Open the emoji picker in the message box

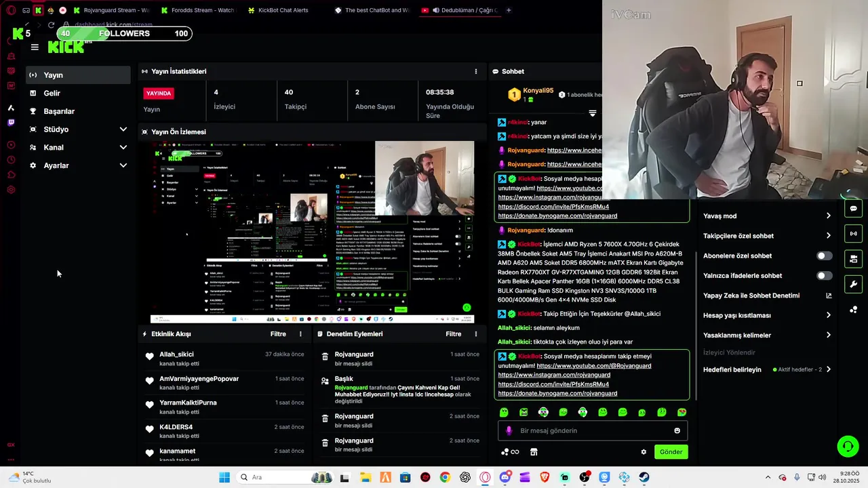(677, 430)
